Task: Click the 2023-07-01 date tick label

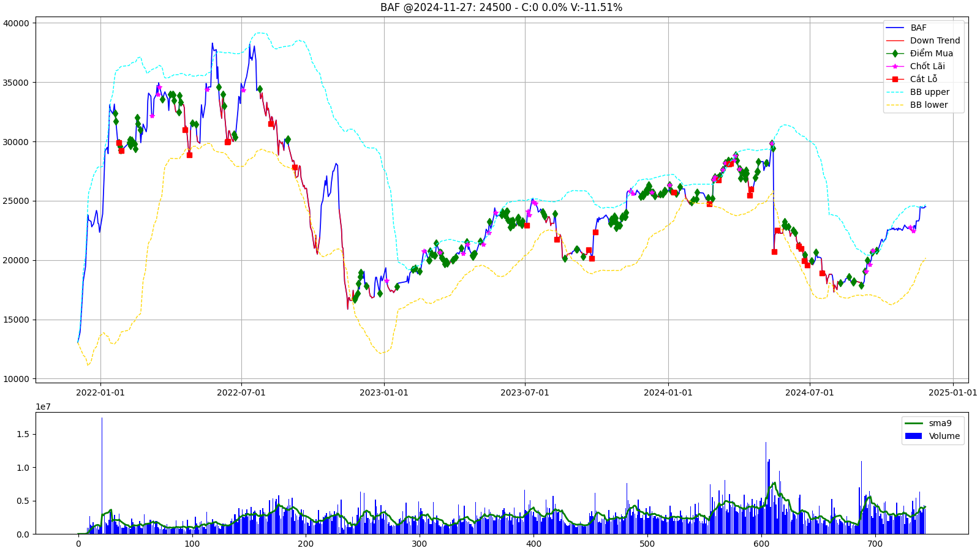Action: 525,392
